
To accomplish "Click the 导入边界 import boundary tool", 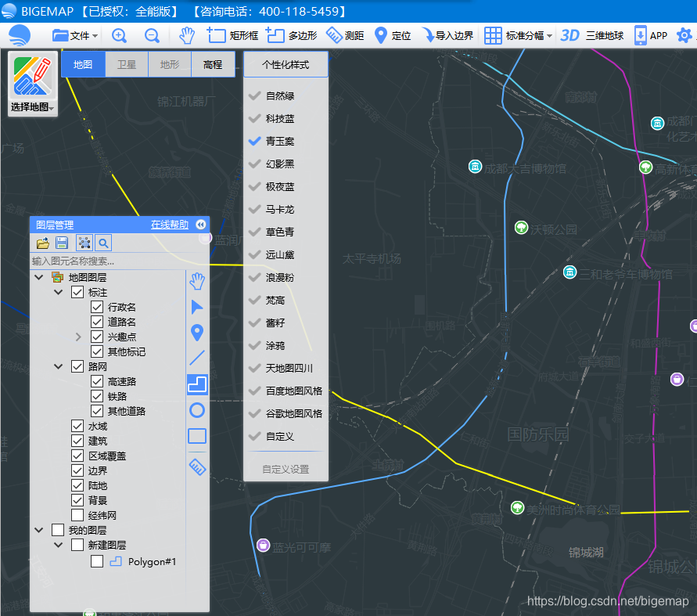I will click(447, 35).
